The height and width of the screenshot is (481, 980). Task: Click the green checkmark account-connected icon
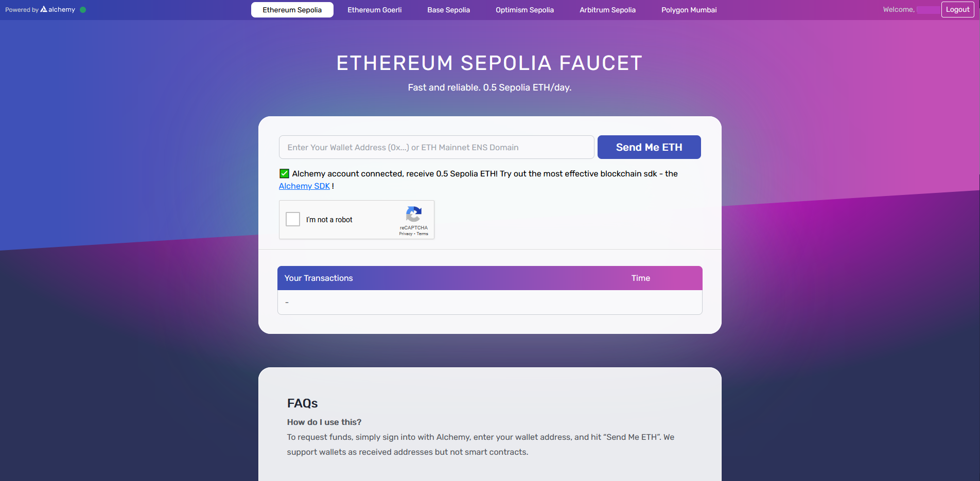click(x=284, y=173)
